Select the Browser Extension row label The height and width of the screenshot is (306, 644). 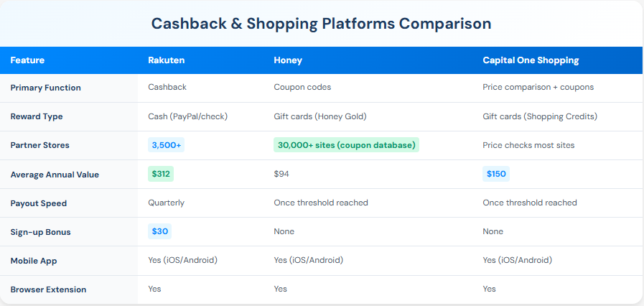pos(49,289)
